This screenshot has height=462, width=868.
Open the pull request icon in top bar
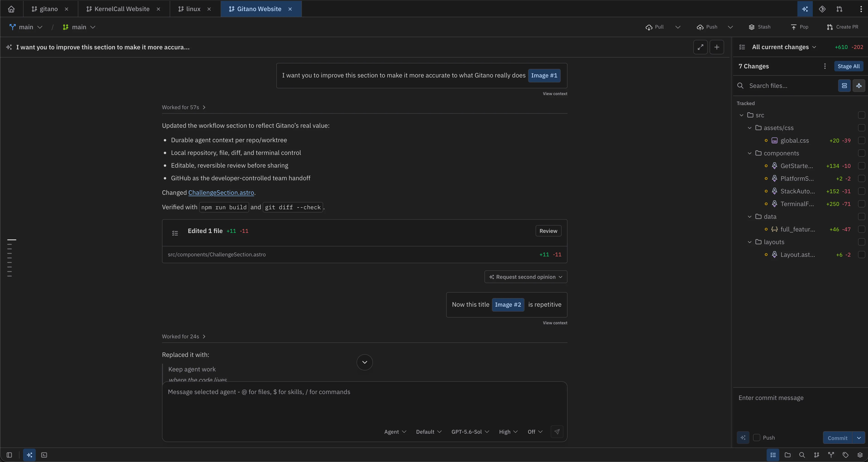coord(839,9)
